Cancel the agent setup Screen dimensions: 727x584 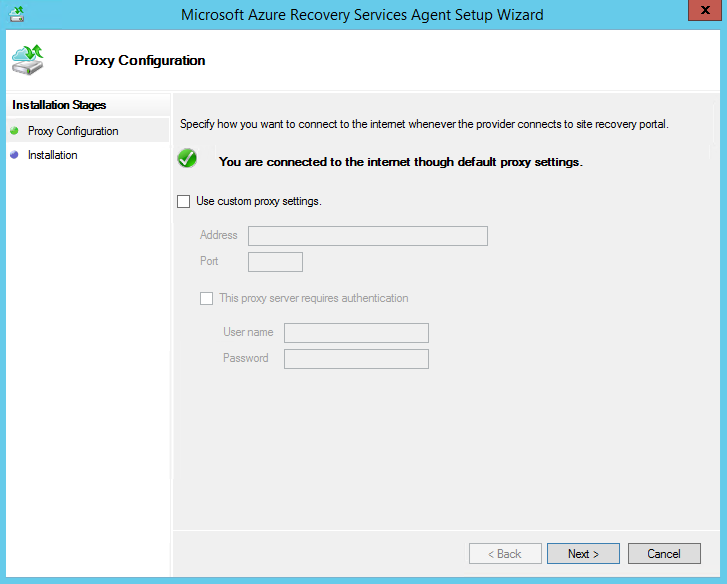(x=663, y=553)
